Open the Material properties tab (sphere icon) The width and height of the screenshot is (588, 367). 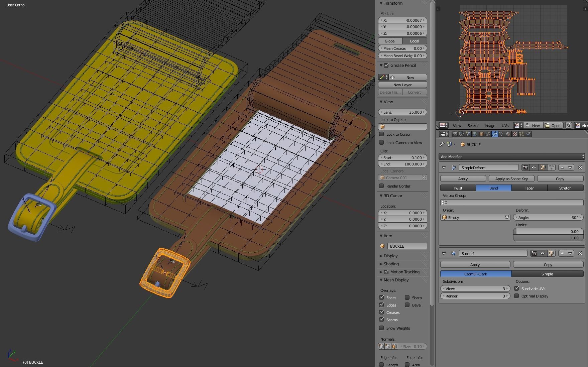508,134
